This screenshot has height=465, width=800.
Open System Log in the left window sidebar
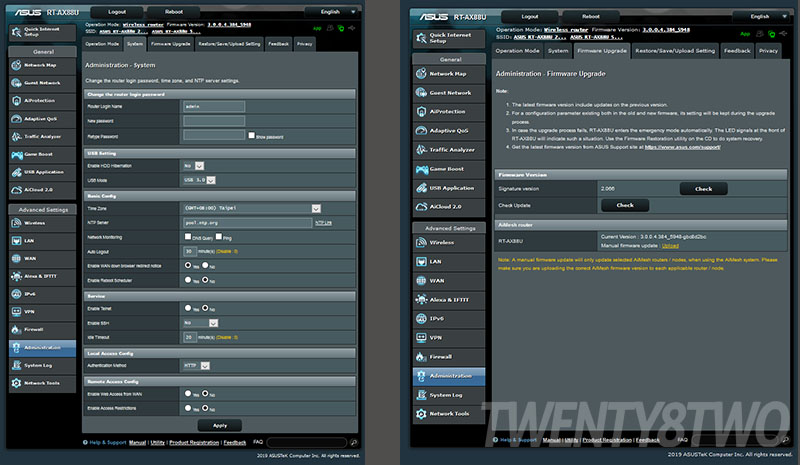42,365
